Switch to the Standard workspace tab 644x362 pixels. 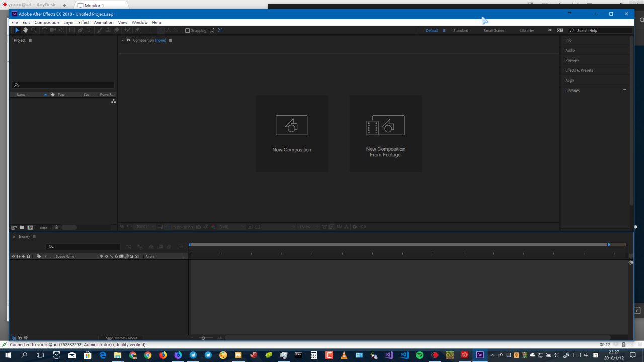coord(460,31)
